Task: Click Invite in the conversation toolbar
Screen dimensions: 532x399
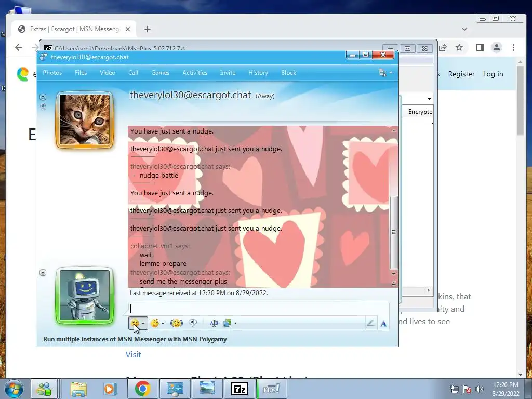Action: 228,73
